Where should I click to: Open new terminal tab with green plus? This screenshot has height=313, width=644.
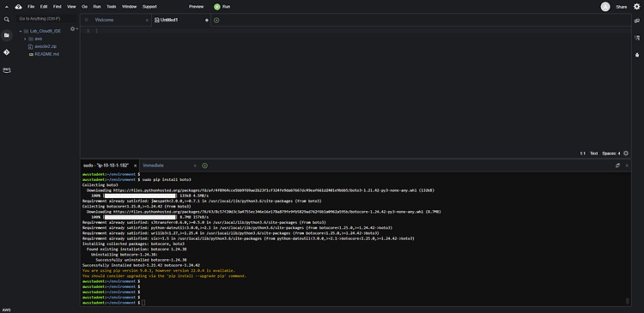click(204, 166)
